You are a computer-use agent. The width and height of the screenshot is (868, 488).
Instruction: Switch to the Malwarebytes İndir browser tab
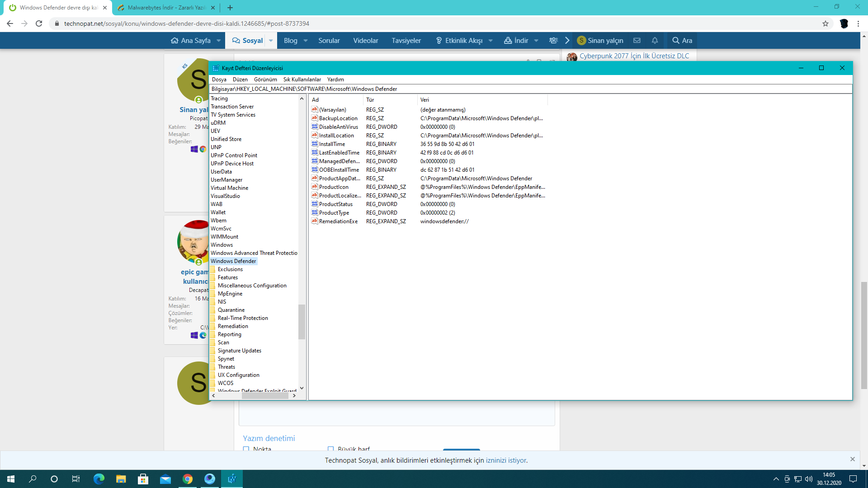pos(165,8)
